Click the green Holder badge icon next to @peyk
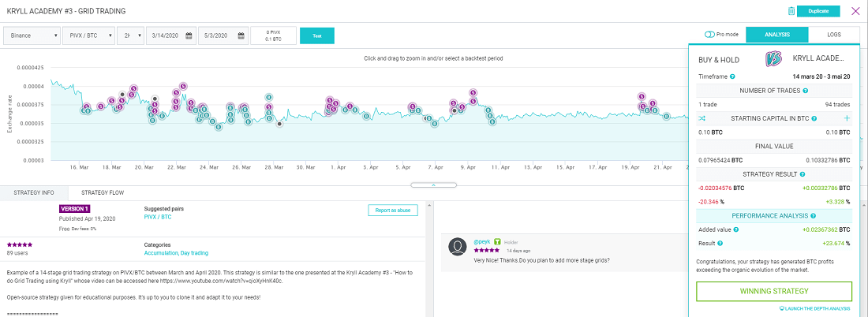Image resolution: width=868 pixels, height=317 pixels. [x=498, y=242]
